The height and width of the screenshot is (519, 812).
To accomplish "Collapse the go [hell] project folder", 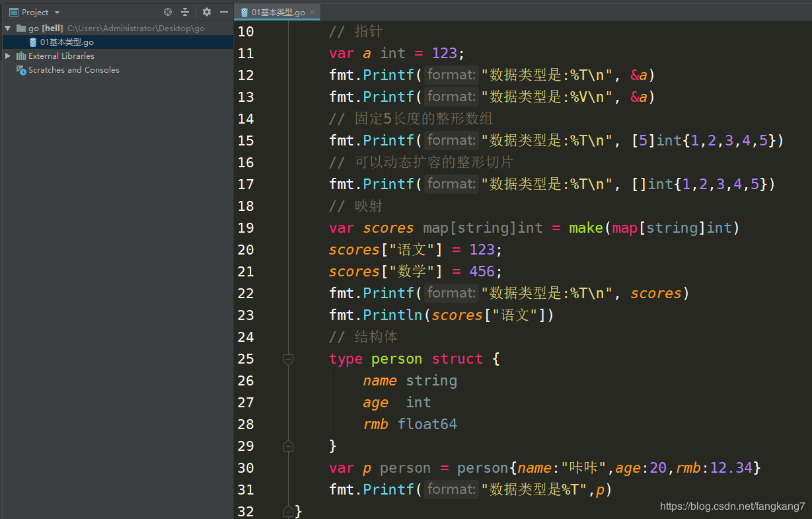I will click(7, 28).
